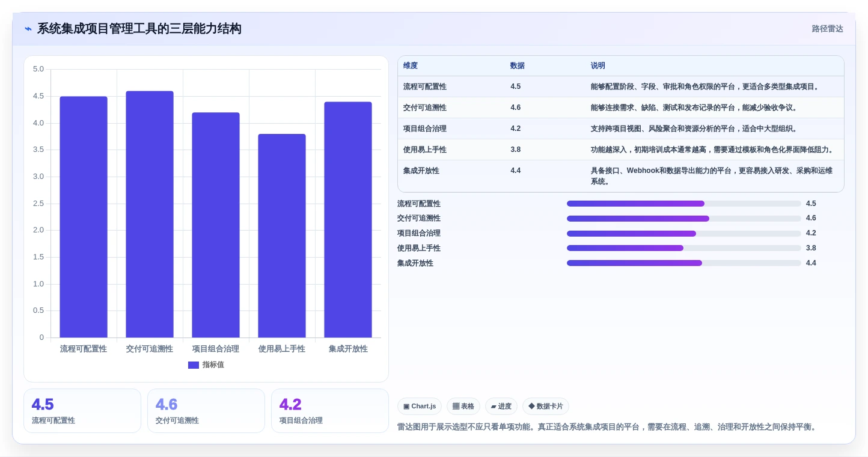Click the 使用易上手性 chart bar
The height and width of the screenshot is (457, 868).
(282, 235)
